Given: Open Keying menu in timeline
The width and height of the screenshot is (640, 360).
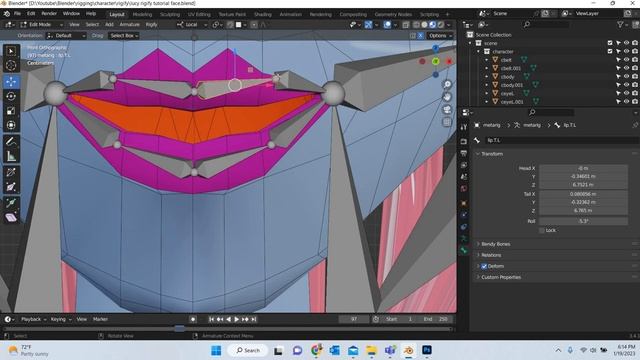Looking at the screenshot, I should coord(60,319).
